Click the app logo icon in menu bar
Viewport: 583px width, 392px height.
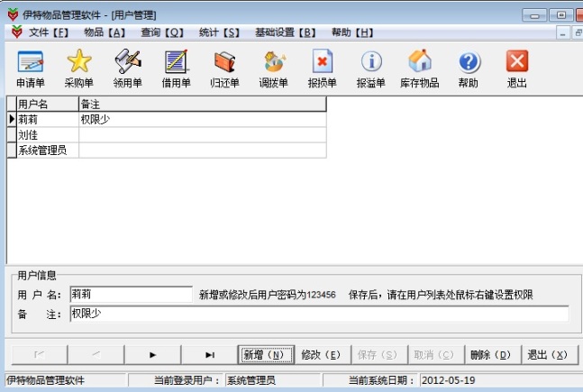[x=16, y=32]
